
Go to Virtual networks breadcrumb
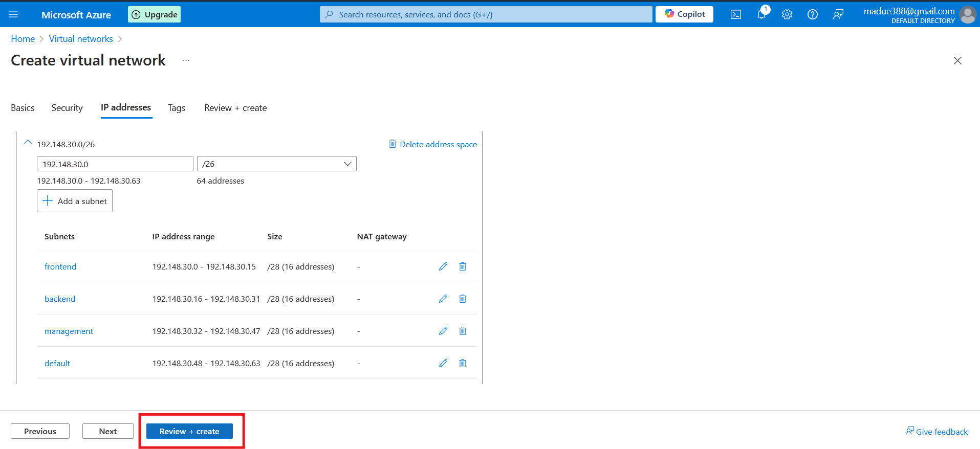click(x=81, y=39)
